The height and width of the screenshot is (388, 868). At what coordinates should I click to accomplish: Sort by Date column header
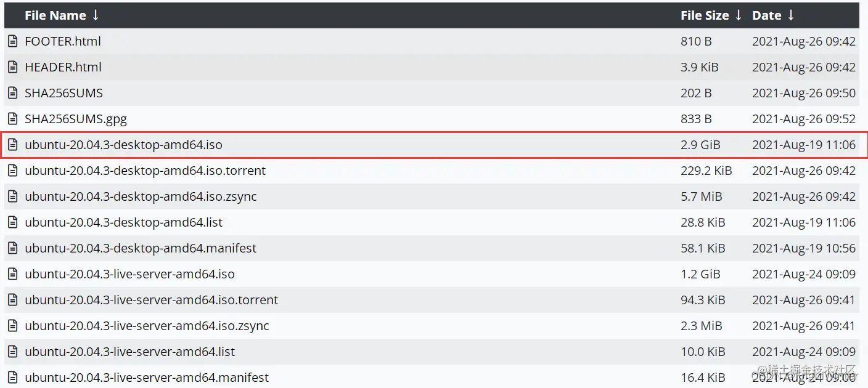click(774, 15)
